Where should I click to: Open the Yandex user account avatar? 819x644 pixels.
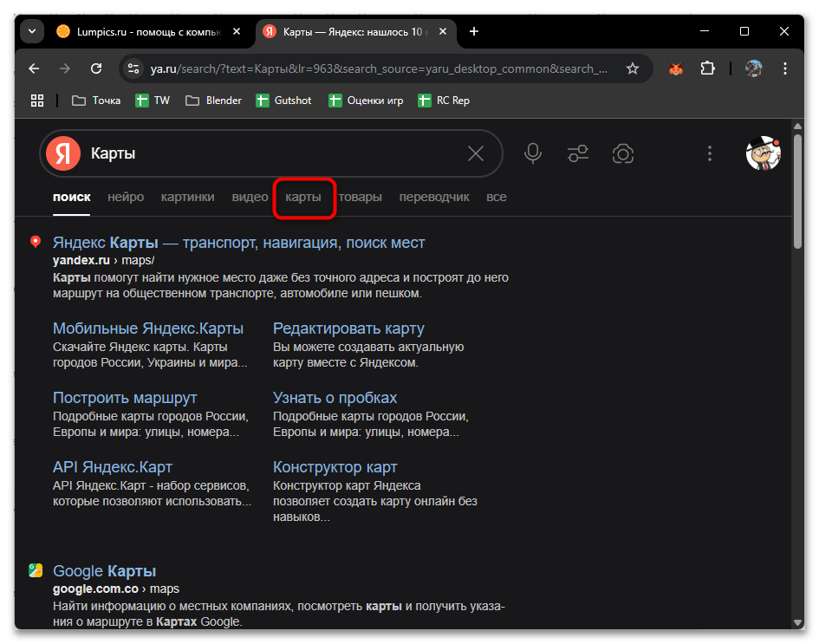point(764,153)
